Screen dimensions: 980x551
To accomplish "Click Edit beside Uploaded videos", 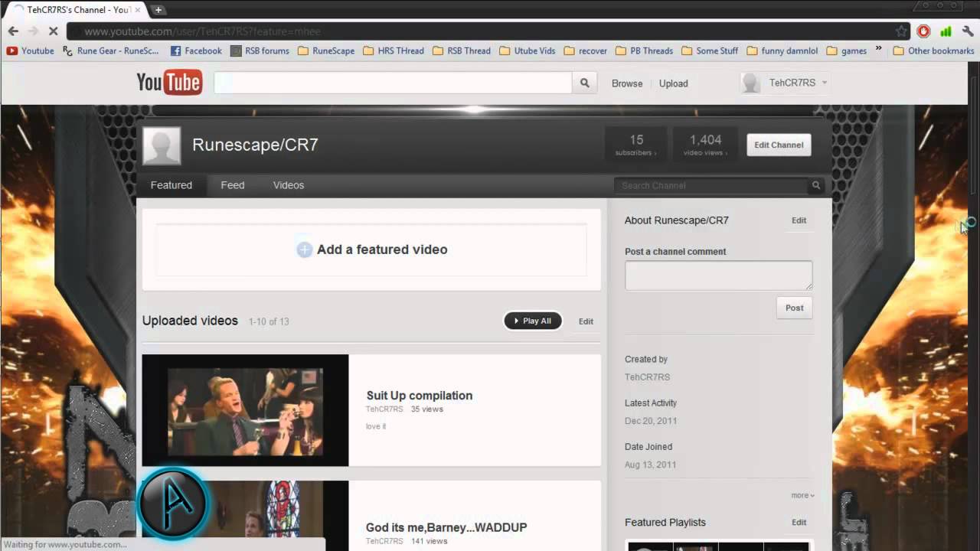I will point(586,321).
